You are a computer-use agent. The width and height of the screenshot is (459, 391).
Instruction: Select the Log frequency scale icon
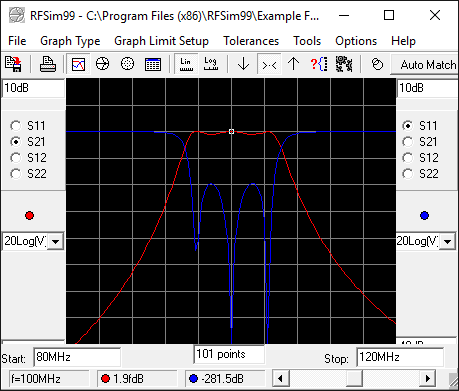211,64
